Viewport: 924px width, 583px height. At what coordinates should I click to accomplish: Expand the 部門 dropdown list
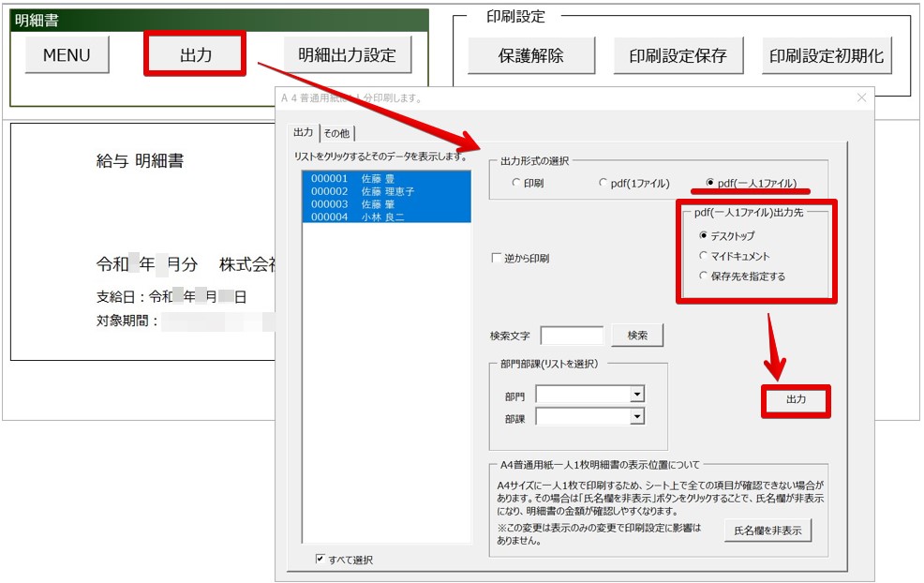pyautogui.click(x=637, y=396)
